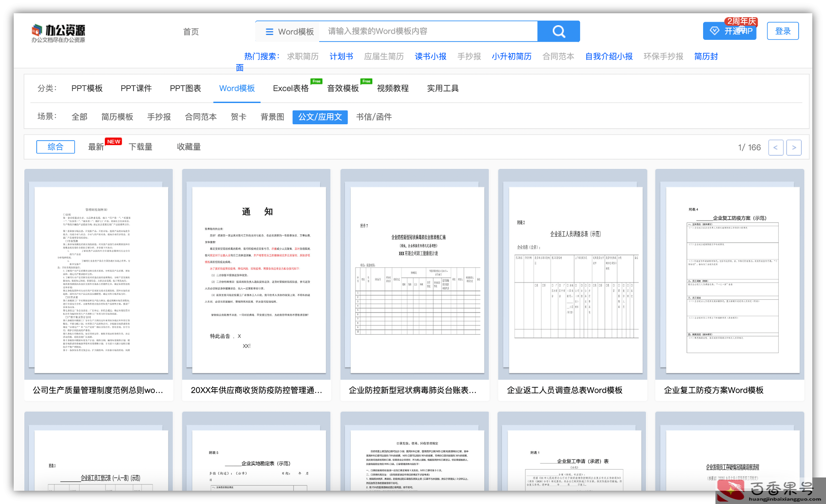The width and height of the screenshot is (826, 504).
Task: Select the 公文/应用文 scene filter
Action: pyautogui.click(x=320, y=117)
